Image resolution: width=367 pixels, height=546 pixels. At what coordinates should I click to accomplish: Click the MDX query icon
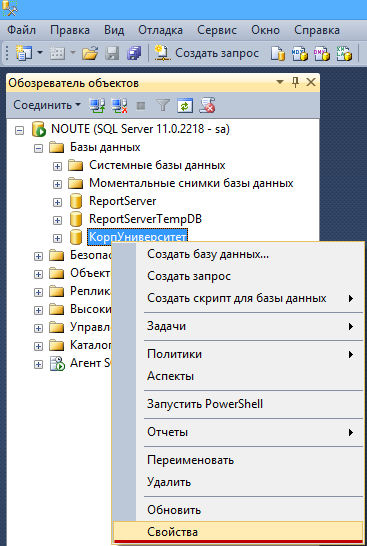click(300, 53)
